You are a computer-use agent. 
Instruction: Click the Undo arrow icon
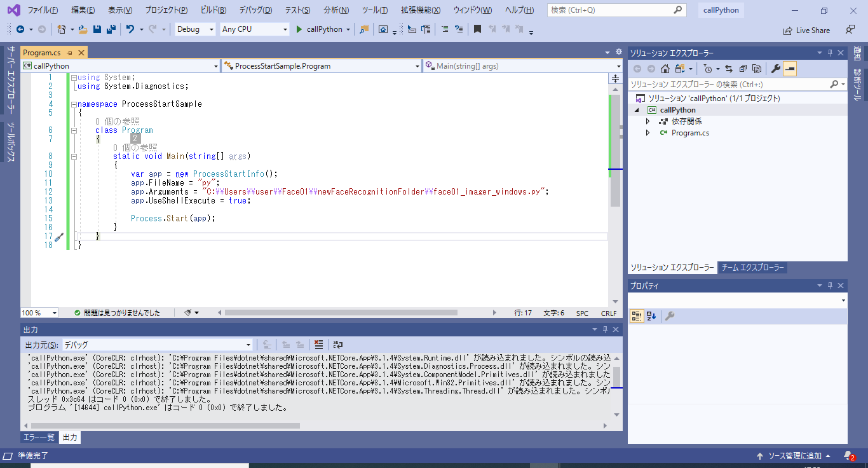coord(130,29)
